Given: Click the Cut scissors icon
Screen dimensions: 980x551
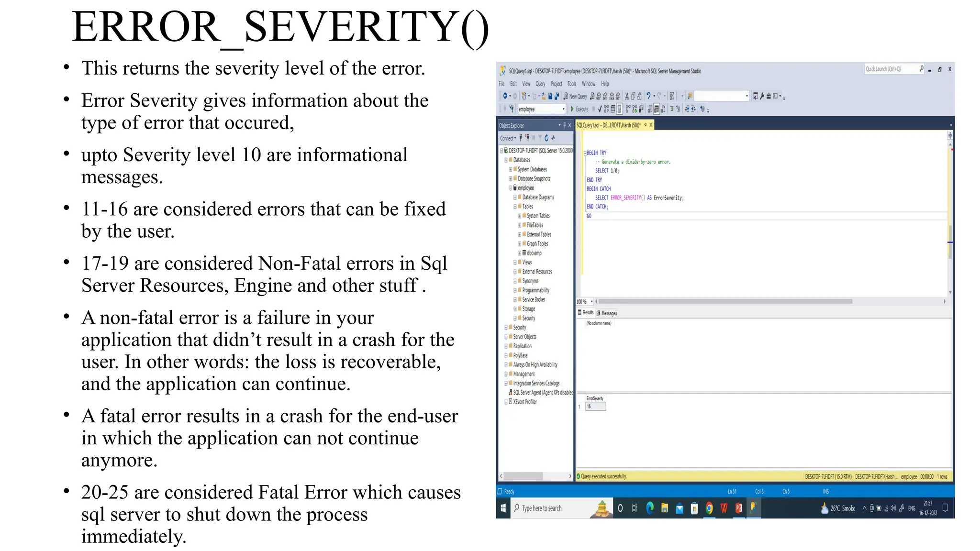Looking at the screenshot, I should [x=627, y=96].
